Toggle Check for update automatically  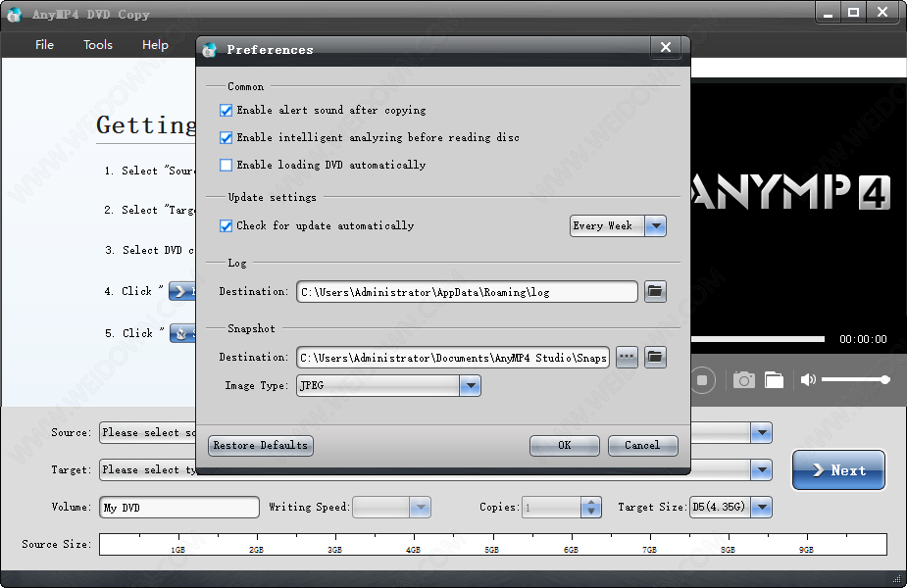[227, 225]
